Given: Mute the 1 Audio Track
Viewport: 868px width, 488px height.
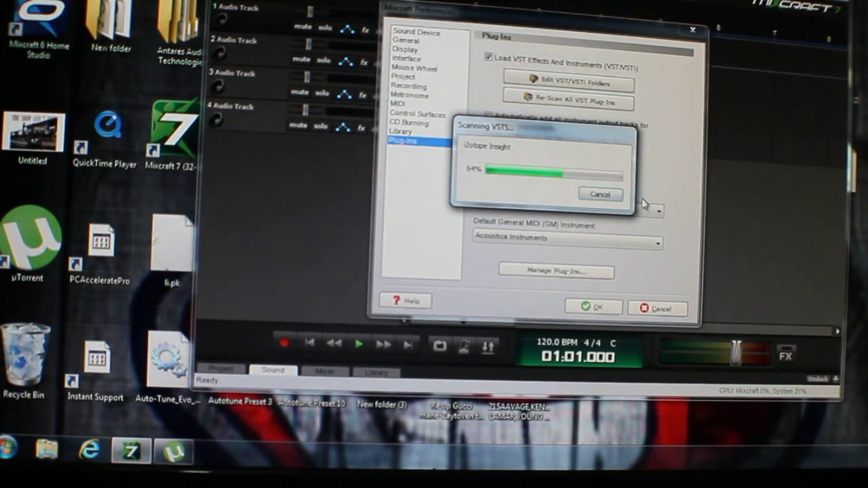Looking at the screenshot, I should coord(302,26).
